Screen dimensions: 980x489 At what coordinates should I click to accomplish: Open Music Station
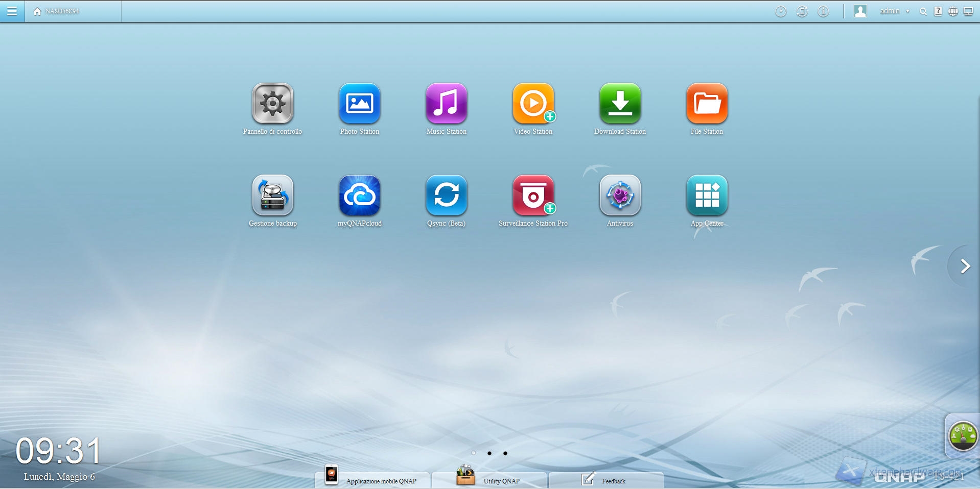446,104
